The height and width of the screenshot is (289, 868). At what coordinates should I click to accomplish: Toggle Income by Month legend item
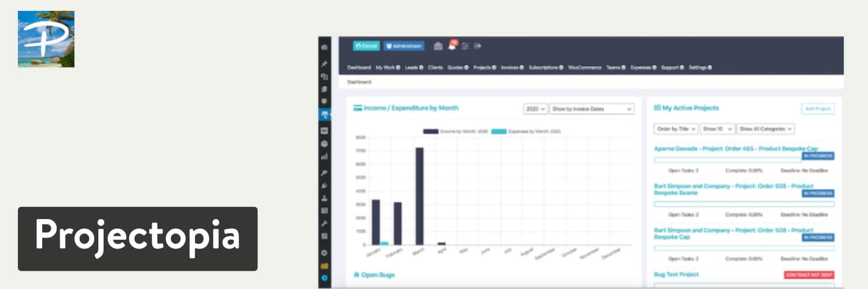click(x=455, y=131)
